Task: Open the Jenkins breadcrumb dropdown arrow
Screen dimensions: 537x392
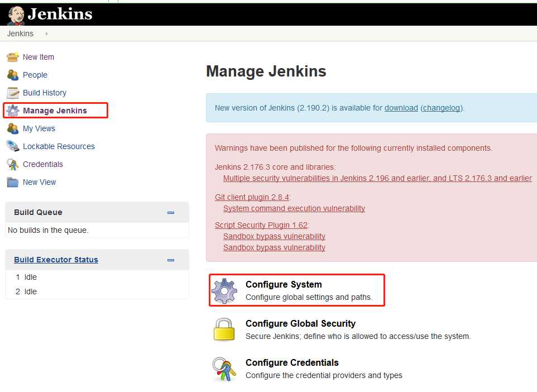Action: click(x=46, y=34)
